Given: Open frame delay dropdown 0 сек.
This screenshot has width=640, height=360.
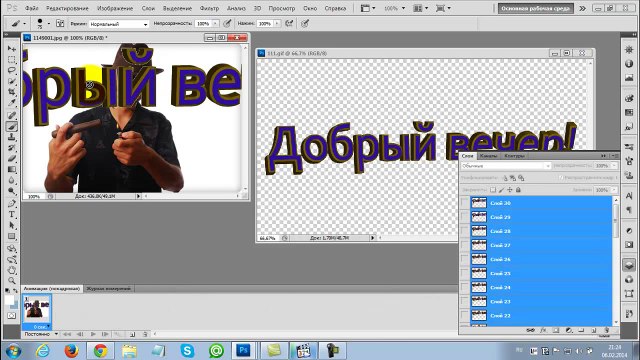Looking at the screenshot, I should [x=41, y=327].
